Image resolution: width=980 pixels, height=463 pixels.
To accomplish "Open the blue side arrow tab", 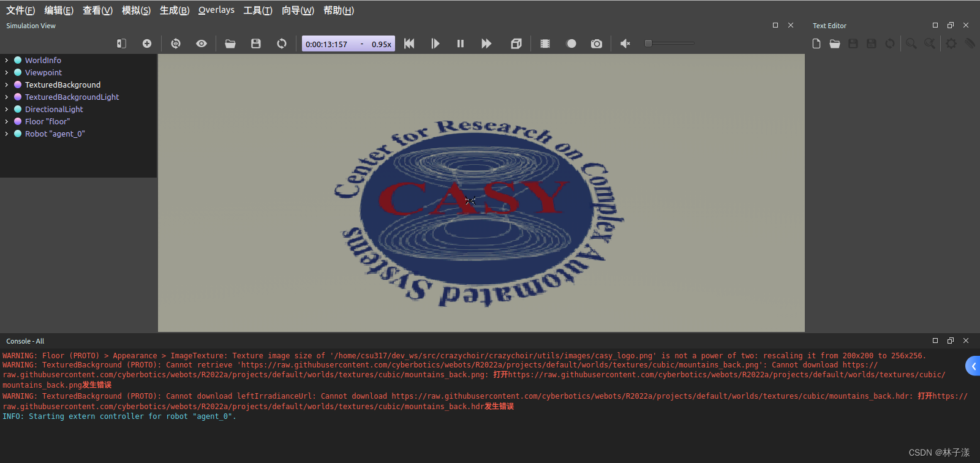I will [973, 366].
